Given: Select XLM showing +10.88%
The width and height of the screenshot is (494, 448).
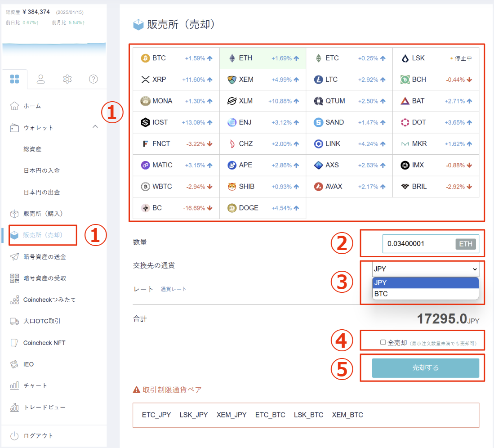Looking at the screenshot, I should point(263,101).
